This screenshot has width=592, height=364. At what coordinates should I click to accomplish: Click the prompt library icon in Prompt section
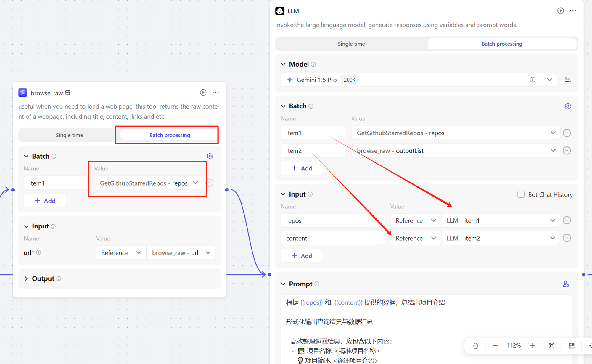click(x=566, y=284)
